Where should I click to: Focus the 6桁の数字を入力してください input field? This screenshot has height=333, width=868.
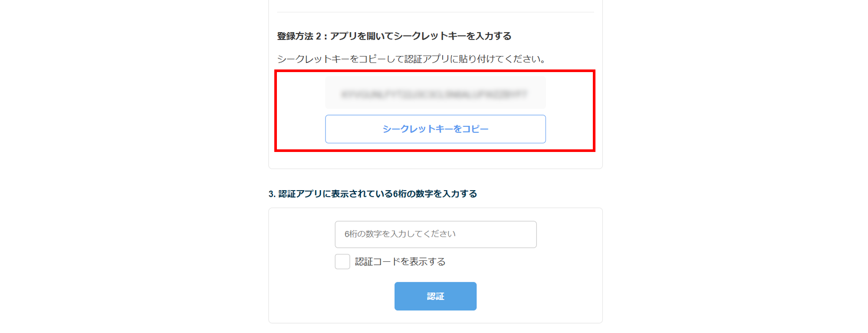[x=435, y=234]
